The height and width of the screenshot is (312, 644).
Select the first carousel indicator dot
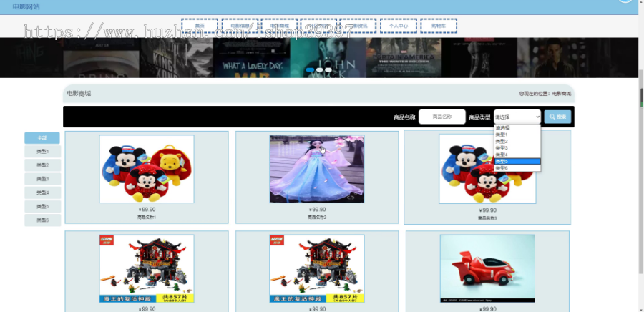[x=310, y=70]
